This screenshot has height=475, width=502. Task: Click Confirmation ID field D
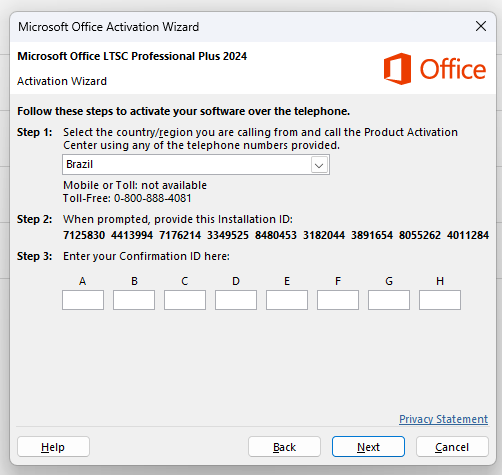tap(236, 300)
